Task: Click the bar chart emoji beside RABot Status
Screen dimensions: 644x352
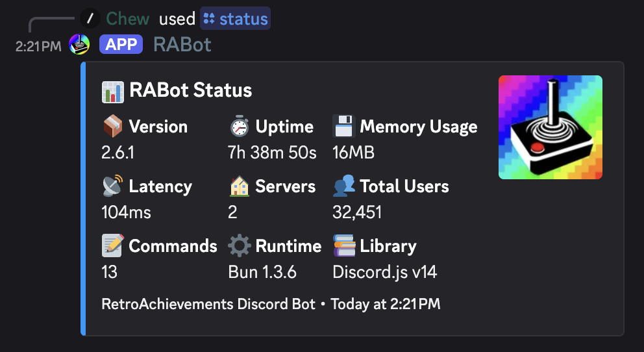Action: (112, 91)
